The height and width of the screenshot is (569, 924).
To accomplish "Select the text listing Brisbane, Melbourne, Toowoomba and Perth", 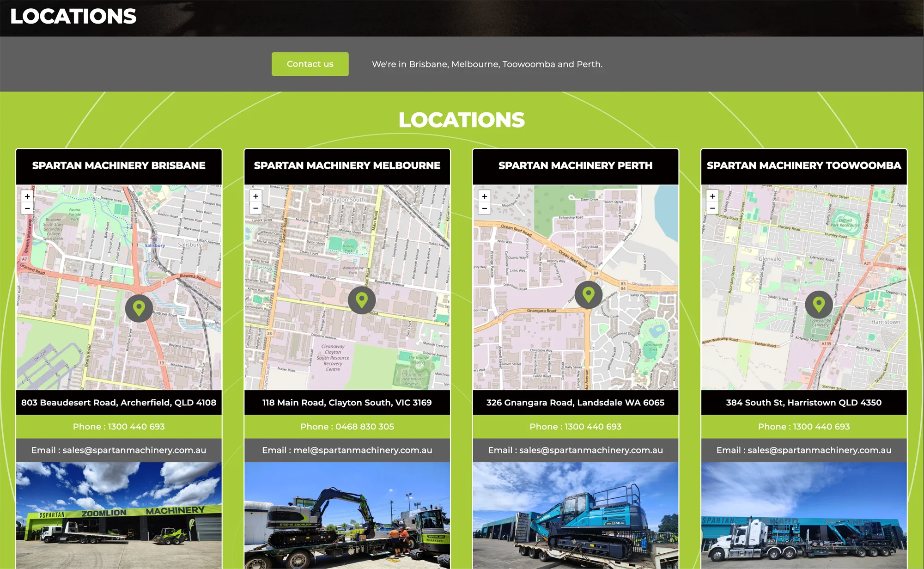I will point(487,64).
